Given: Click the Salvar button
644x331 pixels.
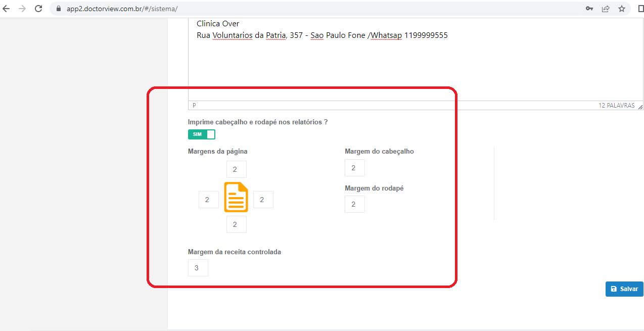Looking at the screenshot, I should 624,289.
